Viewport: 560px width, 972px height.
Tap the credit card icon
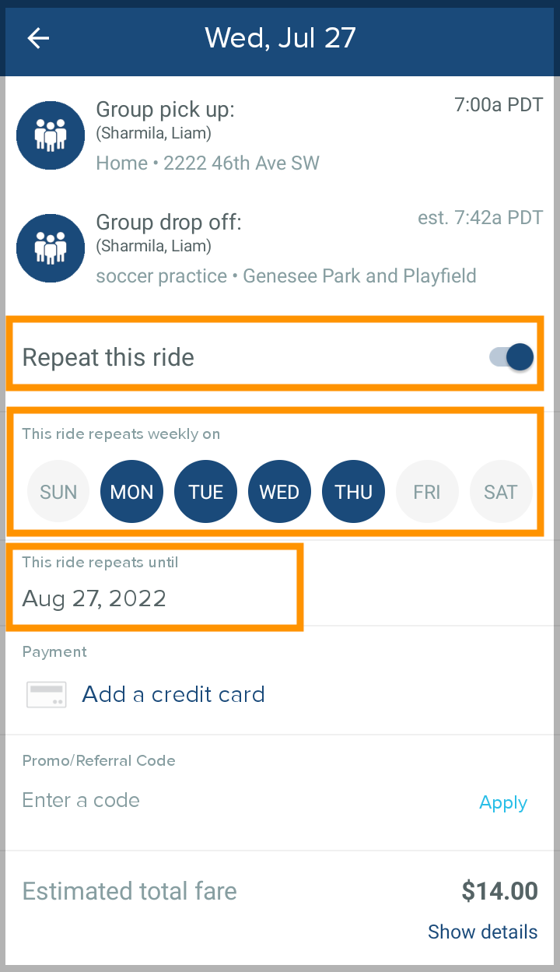[47, 694]
